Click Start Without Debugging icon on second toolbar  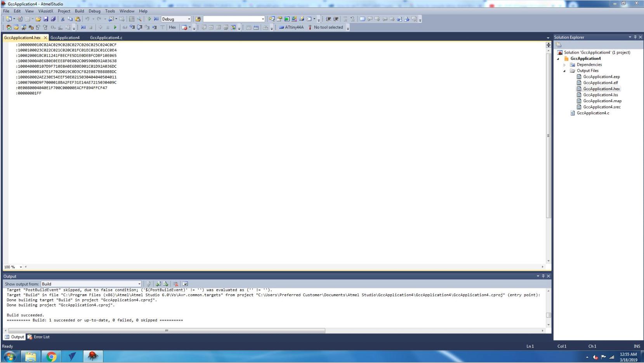(x=83, y=27)
